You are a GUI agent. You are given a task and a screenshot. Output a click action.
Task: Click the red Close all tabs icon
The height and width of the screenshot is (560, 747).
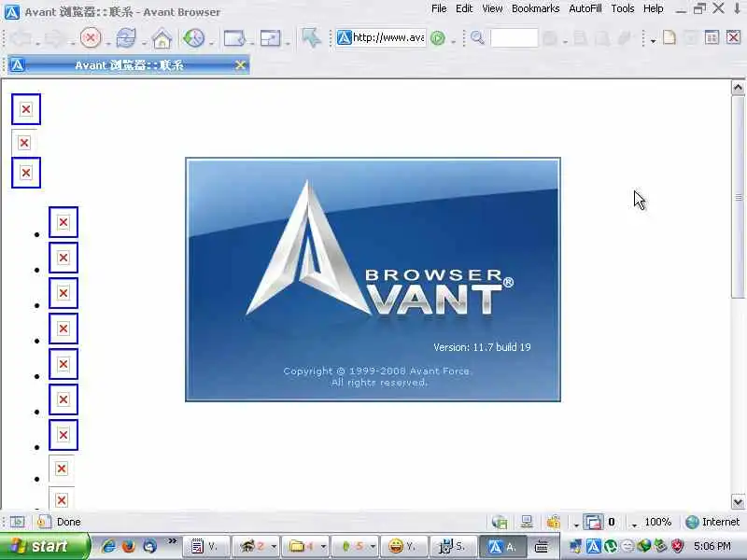[733, 37]
